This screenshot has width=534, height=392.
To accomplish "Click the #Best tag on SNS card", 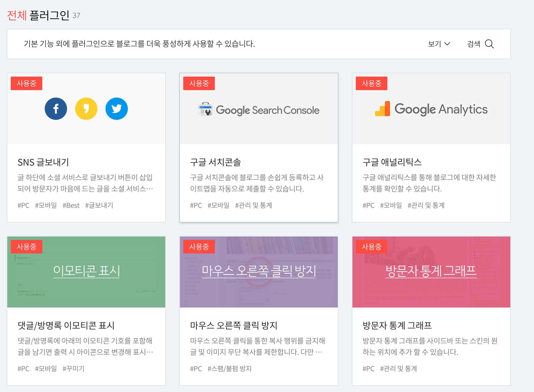I will coord(71,206).
